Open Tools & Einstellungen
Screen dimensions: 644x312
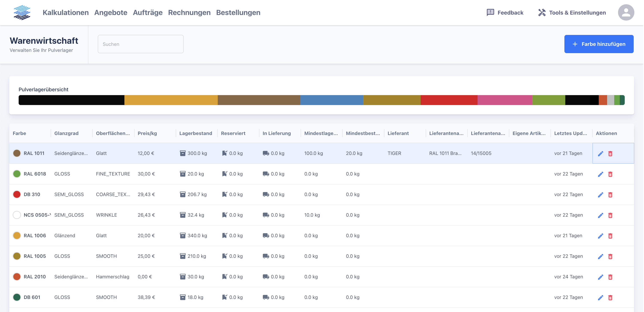tap(572, 12)
